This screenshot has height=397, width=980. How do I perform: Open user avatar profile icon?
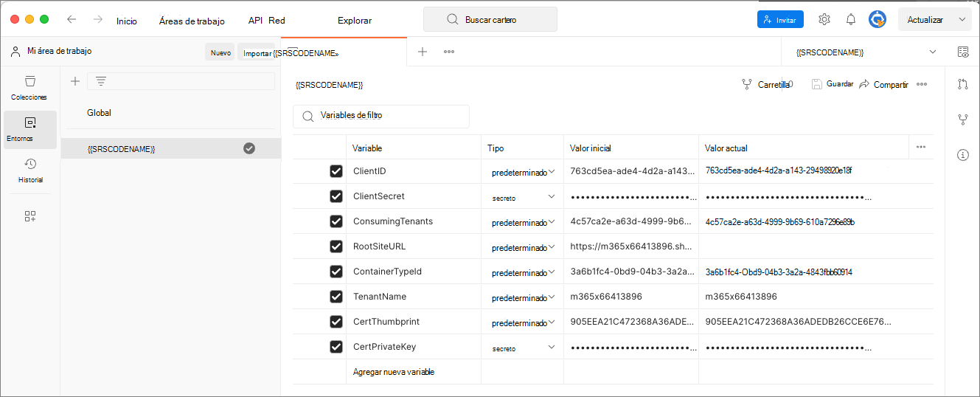pyautogui.click(x=878, y=19)
